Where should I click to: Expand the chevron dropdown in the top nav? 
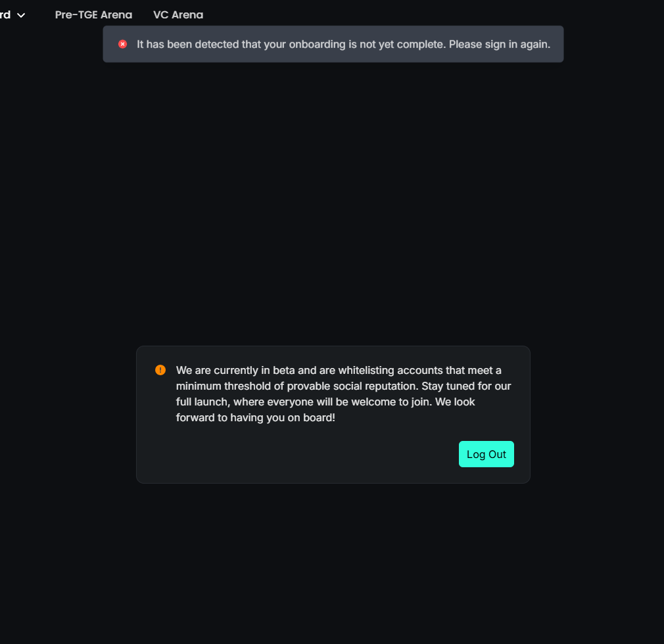(x=21, y=15)
